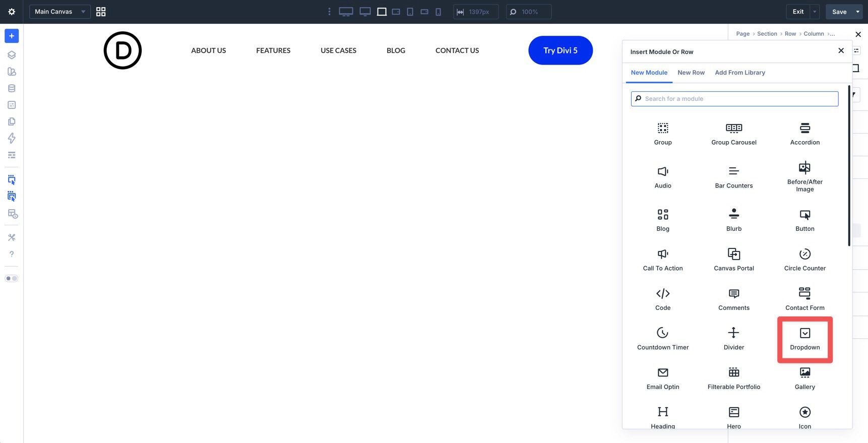868x443 pixels.
Task: Insert the Canvas Portal module
Action: (x=734, y=260)
